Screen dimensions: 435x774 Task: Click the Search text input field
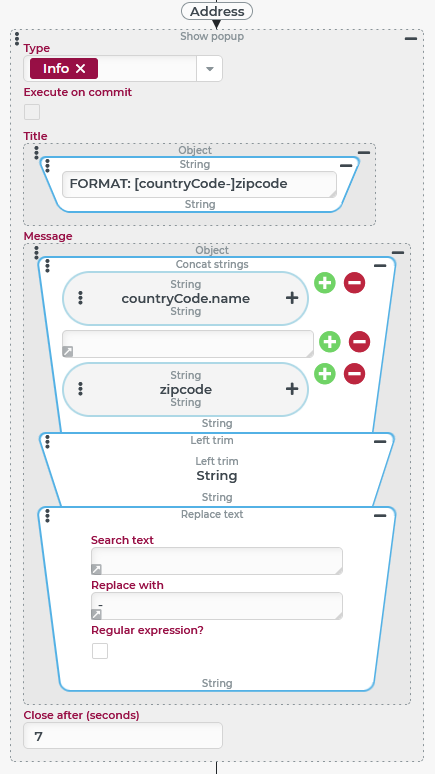(x=217, y=561)
